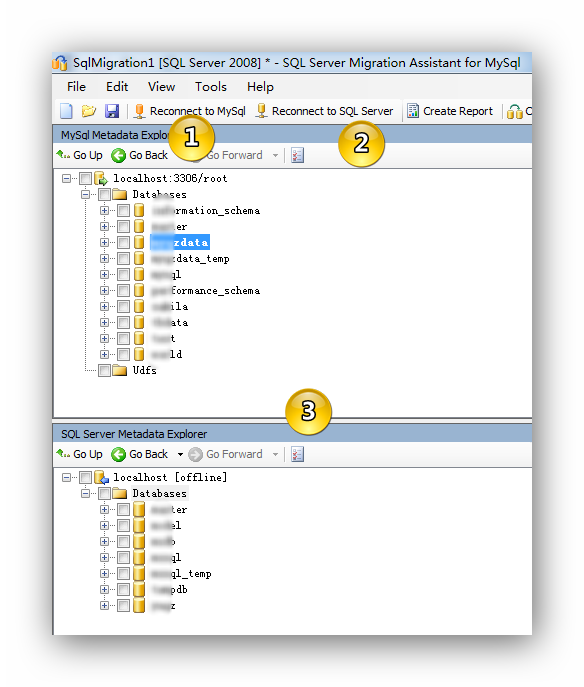584x687 pixels.
Task: Click Create Report in toolbar
Action: pyautogui.click(x=450, y=111)
